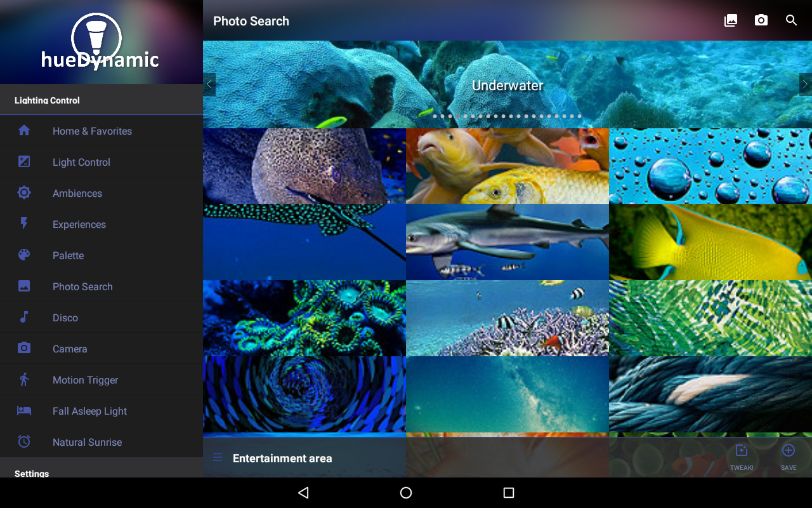Select the swirling fish school photo
This screenshot has width=812, height=508.
[x=304, y=394]
